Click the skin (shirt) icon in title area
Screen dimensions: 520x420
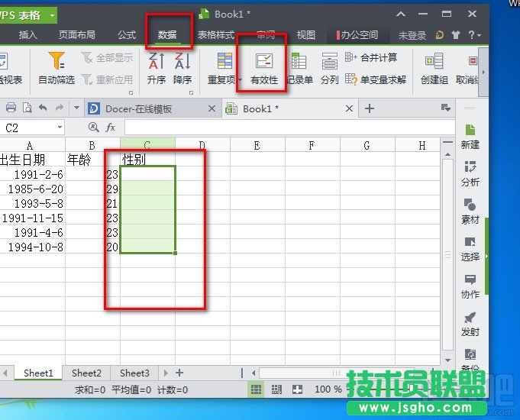456,35
